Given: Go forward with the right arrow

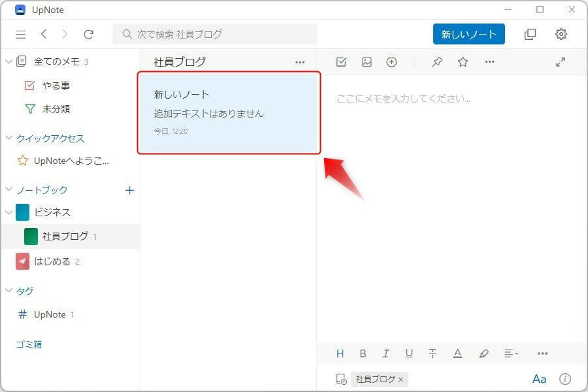Looking at the screenshot, I should tap(65, 35).
